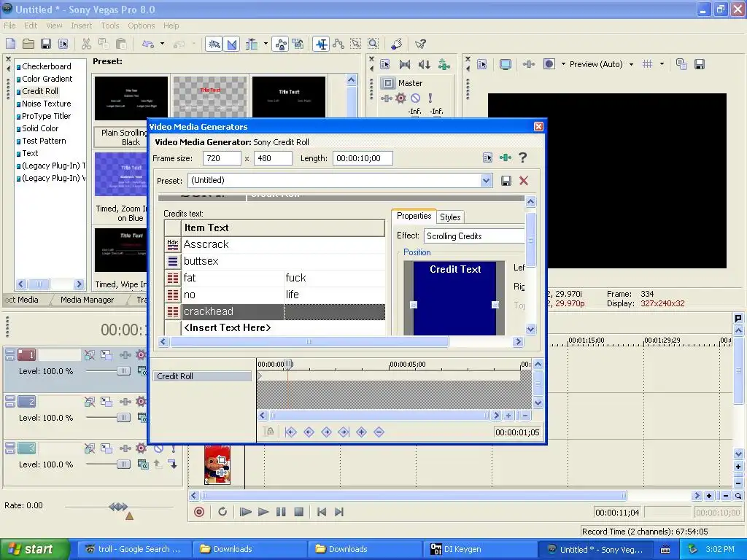Click the Replace plug-in green icon
Viewport: 747px width, 560px height.
(x=506, y=157)
